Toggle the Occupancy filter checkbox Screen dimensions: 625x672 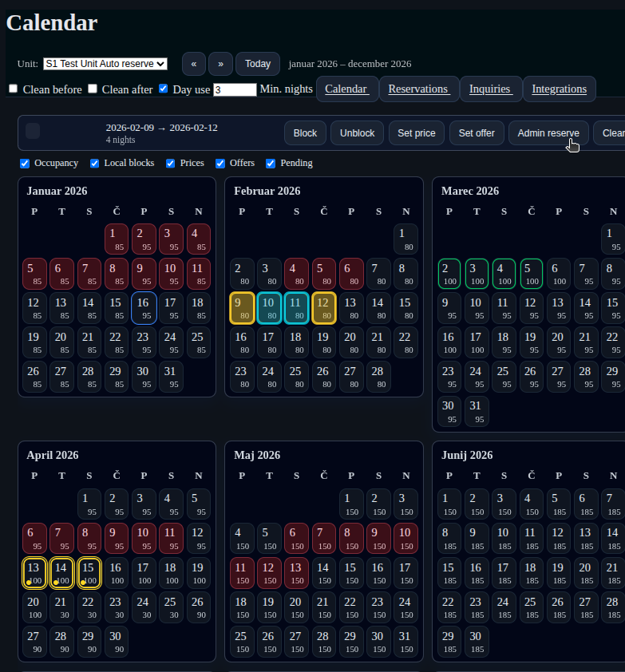(26, 164)
